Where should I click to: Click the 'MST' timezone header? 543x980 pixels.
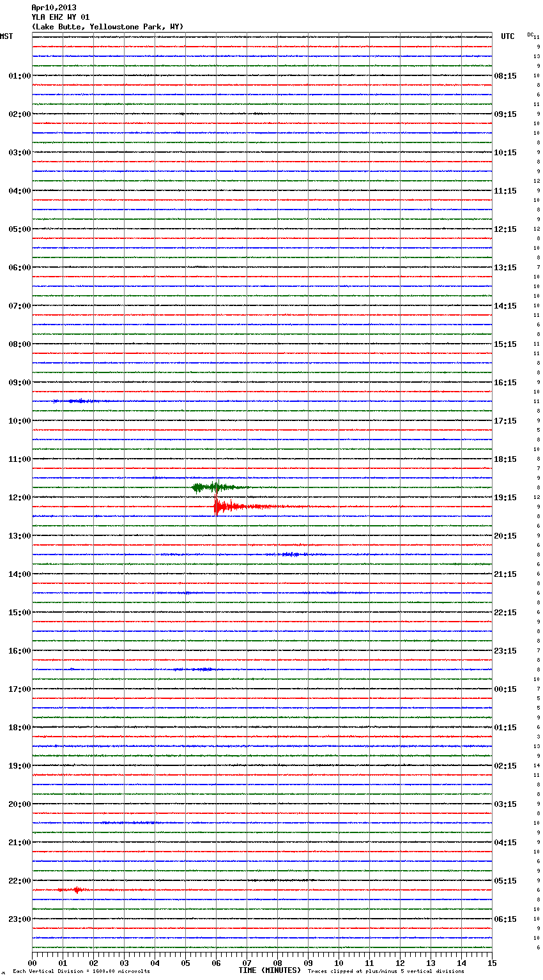coord(6,36)
